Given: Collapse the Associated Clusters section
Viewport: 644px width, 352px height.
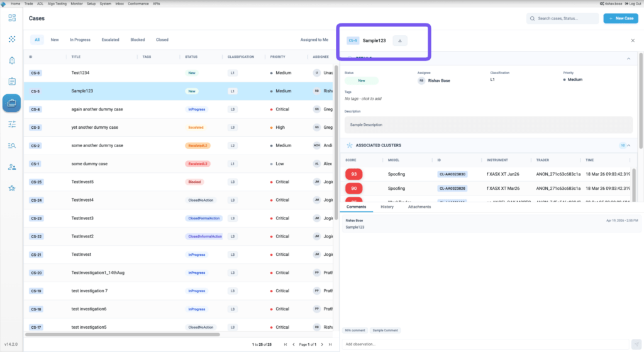Looking at the screenshot, I should (629, 145).
